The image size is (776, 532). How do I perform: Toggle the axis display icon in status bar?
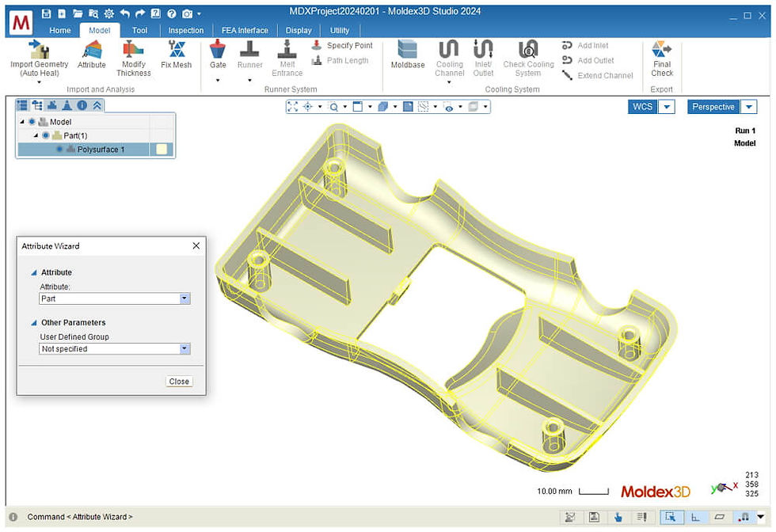click(x=695, y=517)
